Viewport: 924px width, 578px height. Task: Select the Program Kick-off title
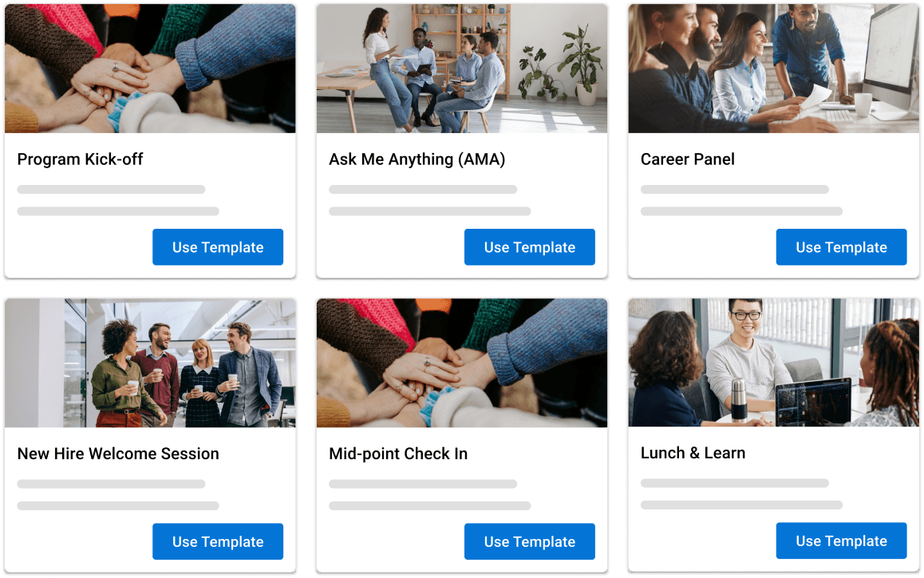(x=80, y=159)
